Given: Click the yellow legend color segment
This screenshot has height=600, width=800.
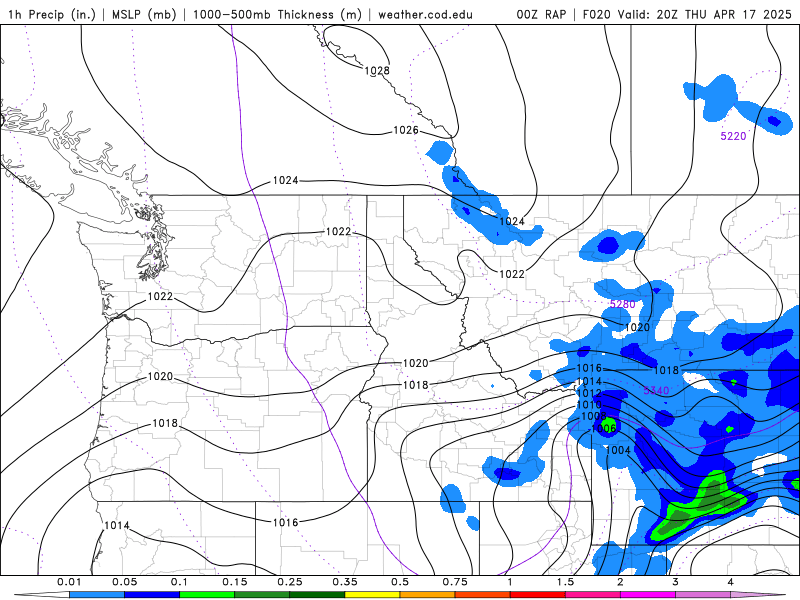Looking at the screenshot, I should click(372, 594).
